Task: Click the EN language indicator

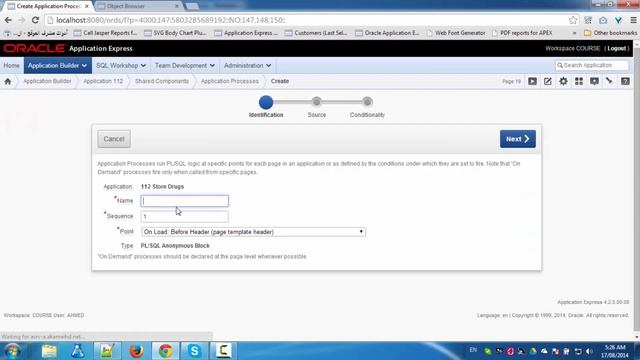Action: [x=473, y=350]
